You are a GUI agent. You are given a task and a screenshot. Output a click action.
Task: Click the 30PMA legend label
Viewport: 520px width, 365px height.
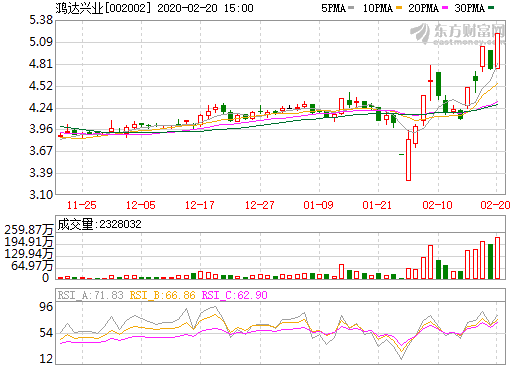(469, 8)
